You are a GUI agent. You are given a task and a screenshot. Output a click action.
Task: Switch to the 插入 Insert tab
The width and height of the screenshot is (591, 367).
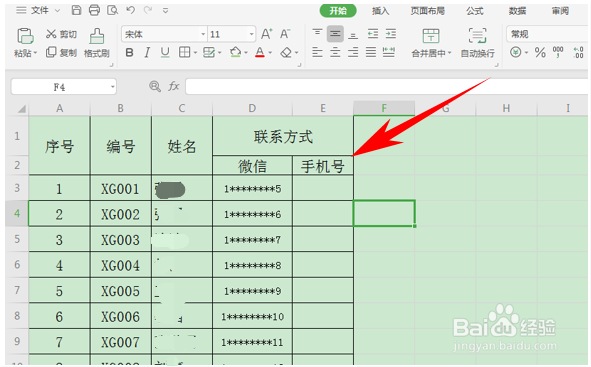click(x=380, y=11)
